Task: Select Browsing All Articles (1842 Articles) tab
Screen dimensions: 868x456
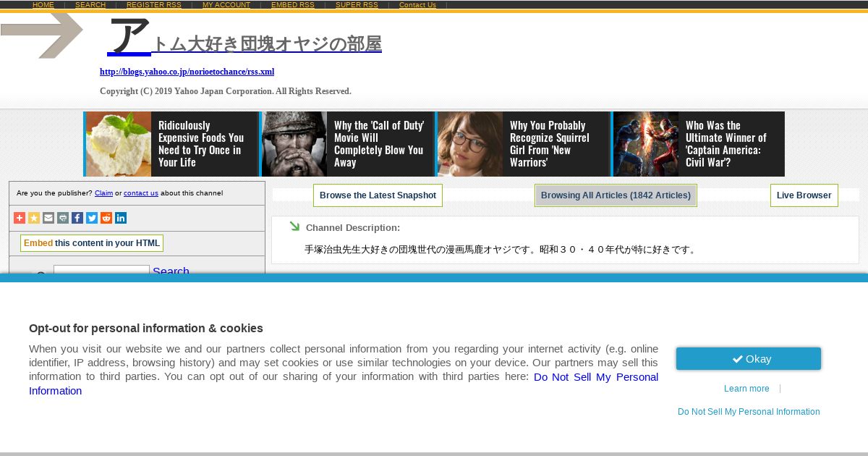Action: tap(616, 195)
